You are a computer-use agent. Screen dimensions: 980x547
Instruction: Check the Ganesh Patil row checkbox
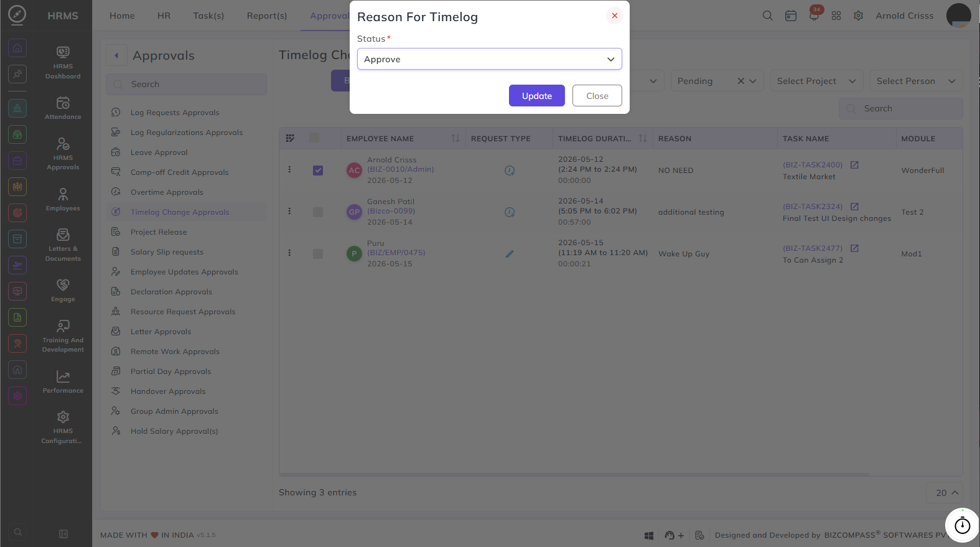(318, 212)
